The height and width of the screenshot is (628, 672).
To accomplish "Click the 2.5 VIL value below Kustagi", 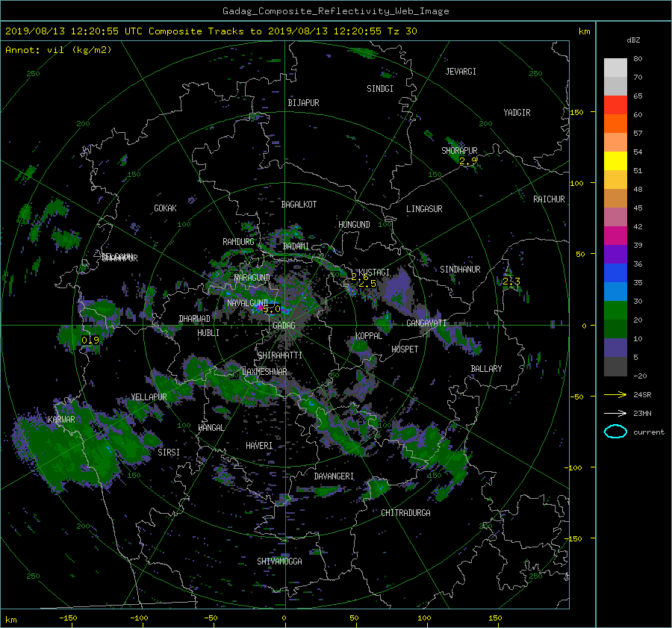I will click(x=367, y=284).
